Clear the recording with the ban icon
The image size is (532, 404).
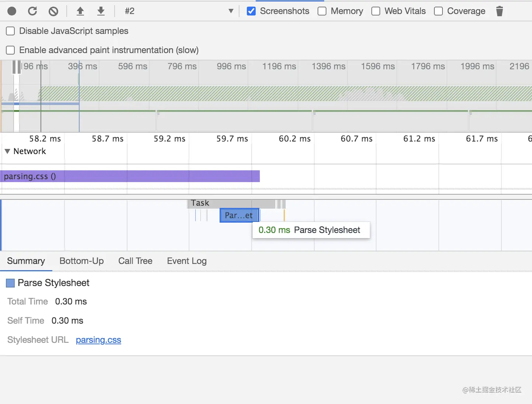[53, 11]
